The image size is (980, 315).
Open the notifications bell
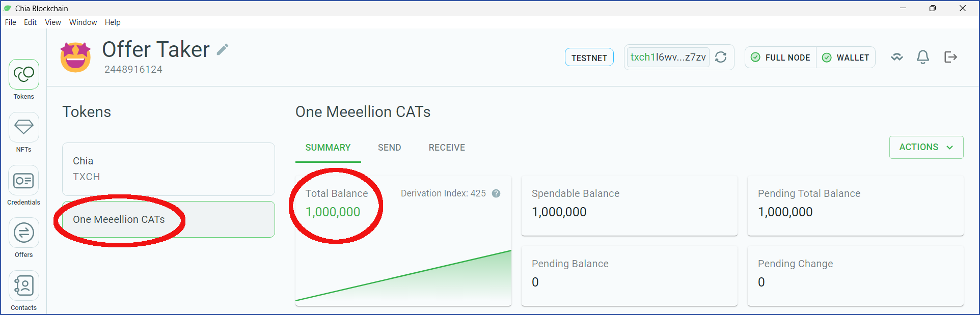(923, 57)
